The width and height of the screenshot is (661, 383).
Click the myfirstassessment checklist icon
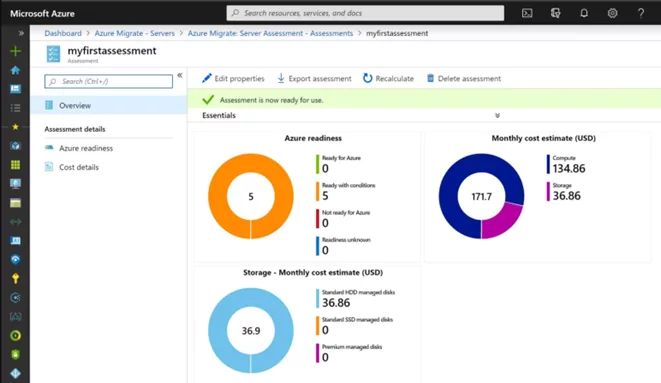coord(54,54)
